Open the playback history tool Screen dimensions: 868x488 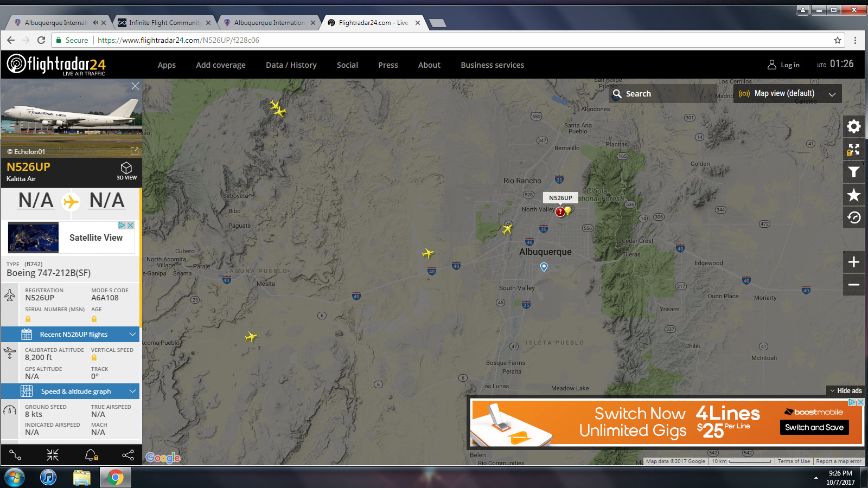[854, 217]
